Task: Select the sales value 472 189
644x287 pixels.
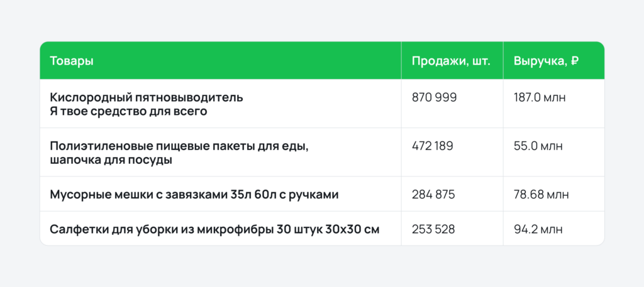Action: point(433,146)
